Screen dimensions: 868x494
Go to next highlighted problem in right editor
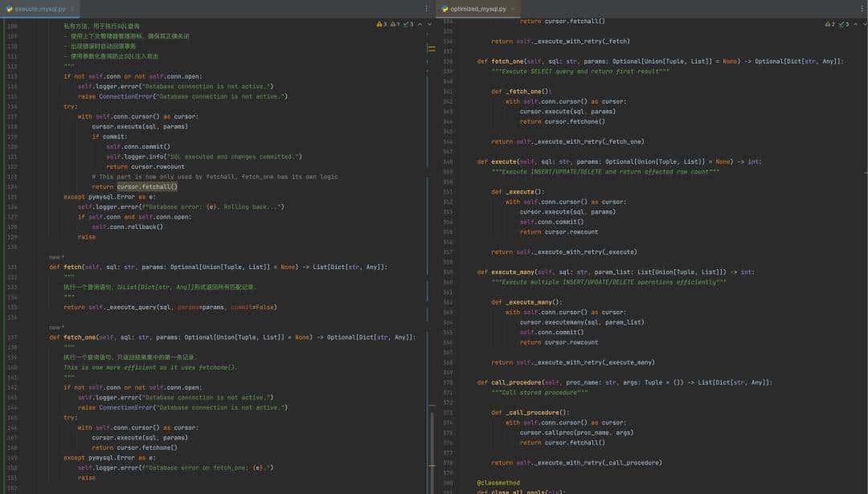(x=863, y=25)
